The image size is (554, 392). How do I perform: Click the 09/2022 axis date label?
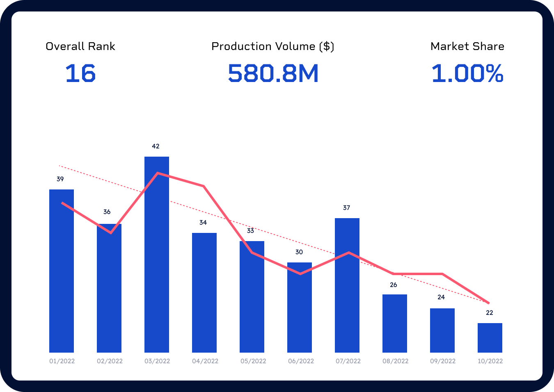click(x=443, y=361)
